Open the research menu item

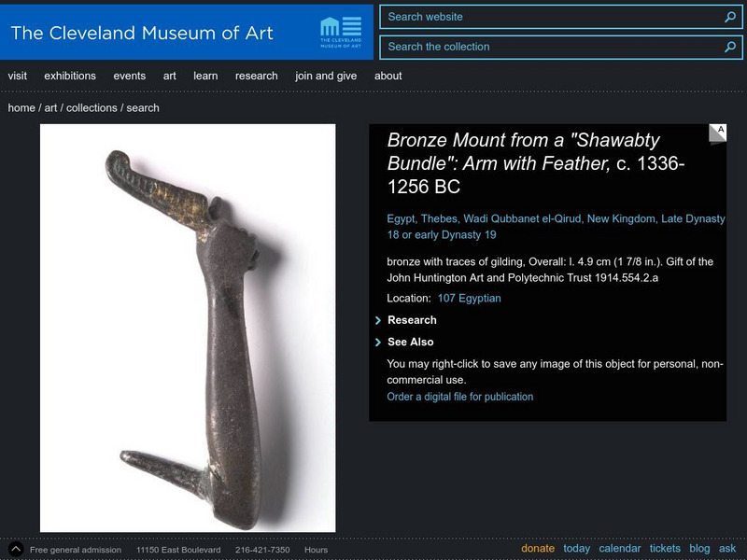pyautogui.click(x=256, y=76)
